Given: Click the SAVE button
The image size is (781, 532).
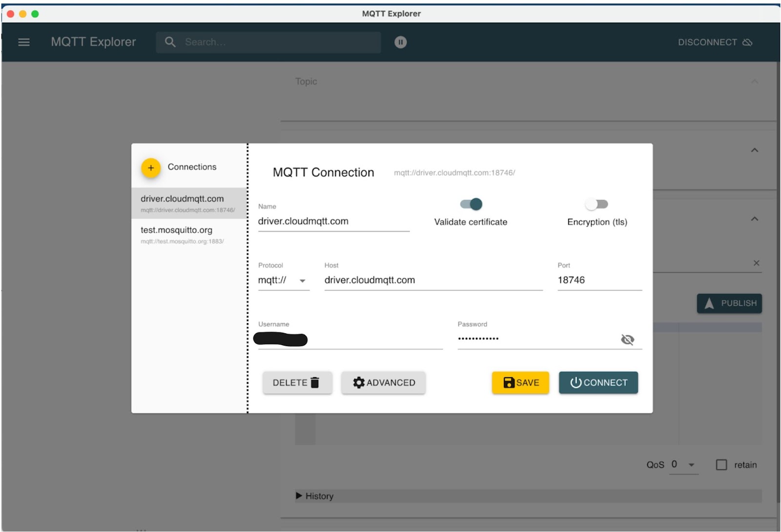Looking at the screenshot, I should [520, 383].
